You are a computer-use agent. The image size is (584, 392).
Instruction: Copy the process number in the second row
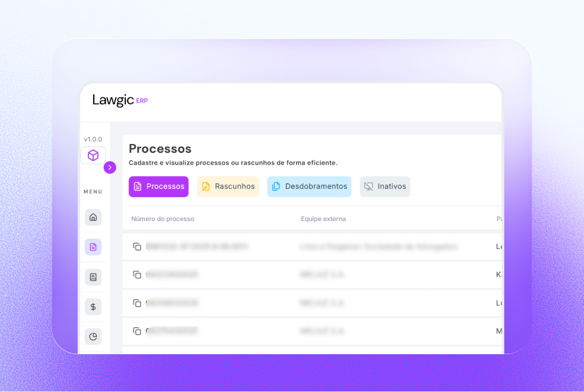click(137, 274)
